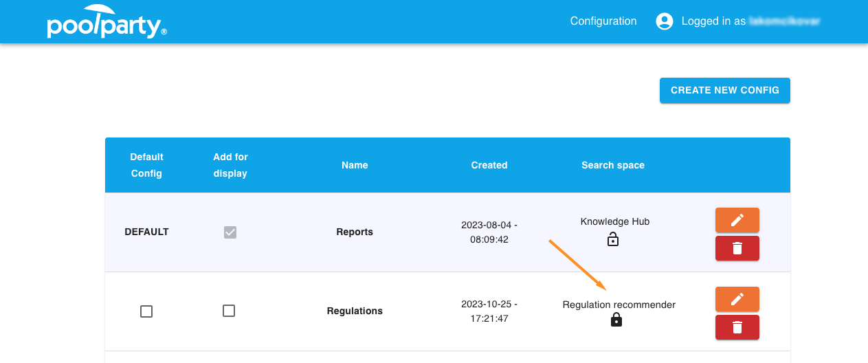Click the Reports config name
The height and width of the screenshot is (363, 868).
(355, 232)
